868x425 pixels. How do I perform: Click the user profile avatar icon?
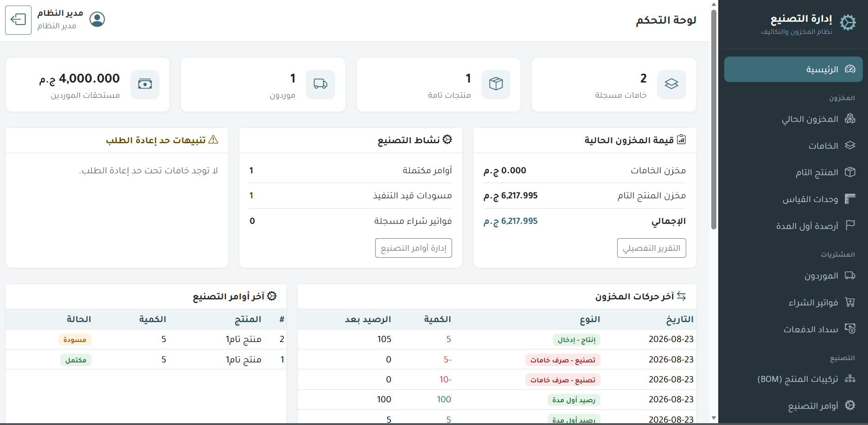tap(97, 19)
